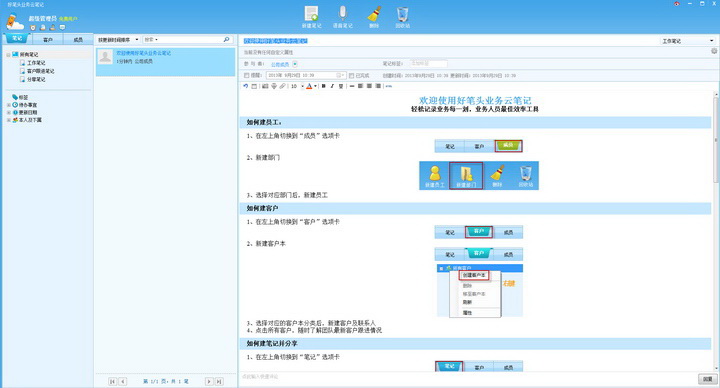720x388 pixels.
Task: Switch to the 客户 tab in left panel
Action: pyautogui.click(x=48, y=40)
